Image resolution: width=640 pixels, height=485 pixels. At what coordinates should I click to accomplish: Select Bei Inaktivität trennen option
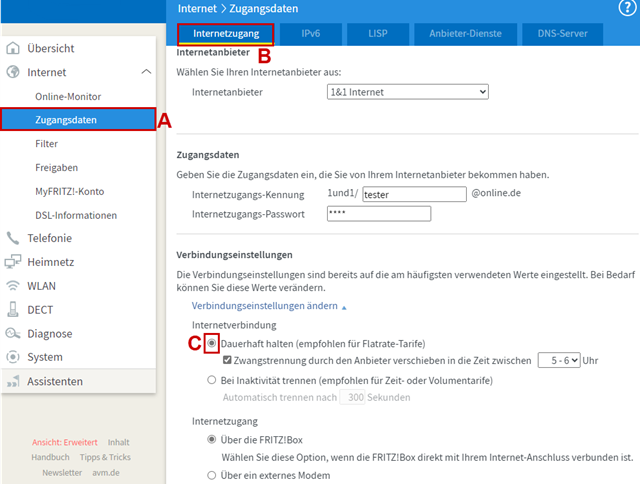211,379
